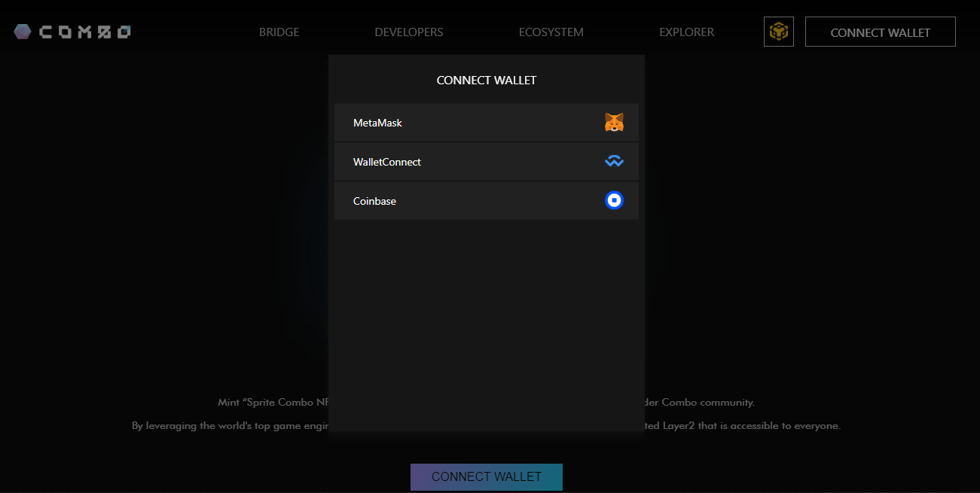Choose Coinbase wallet option label
Image resolution: width=980 pixels, height=493 pixels.
click(374, 201)
